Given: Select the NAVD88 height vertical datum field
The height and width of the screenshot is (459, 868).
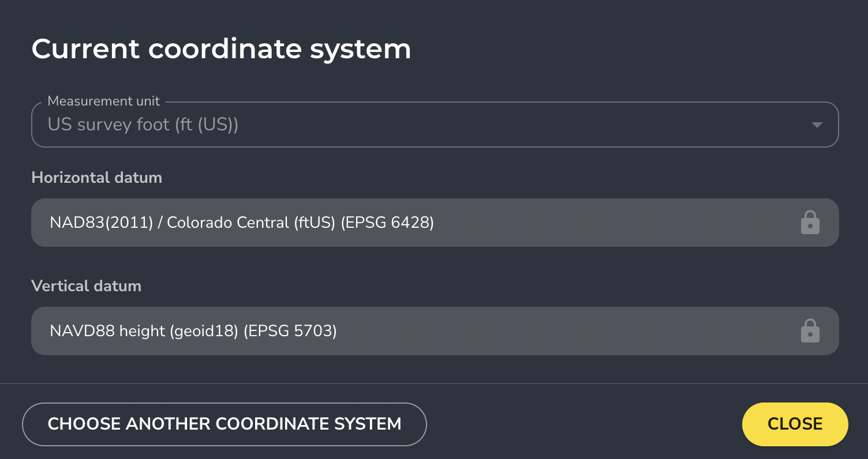Looking at the screenshot, I should (x=435, y=331).
